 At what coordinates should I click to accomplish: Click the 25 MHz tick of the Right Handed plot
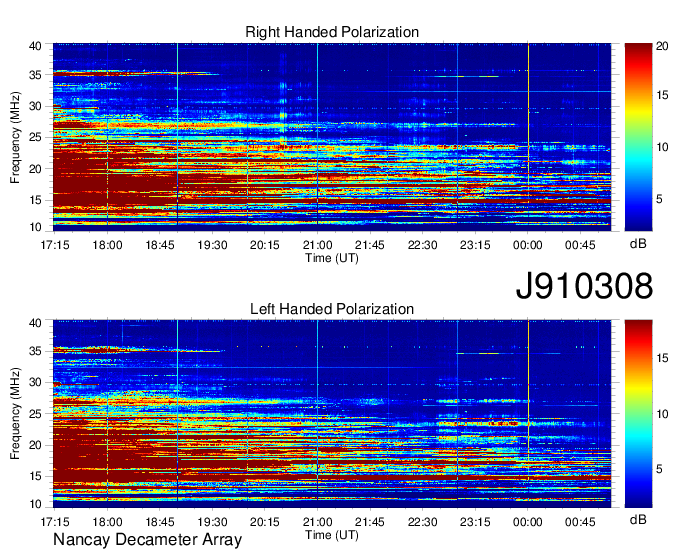point(35,137)
